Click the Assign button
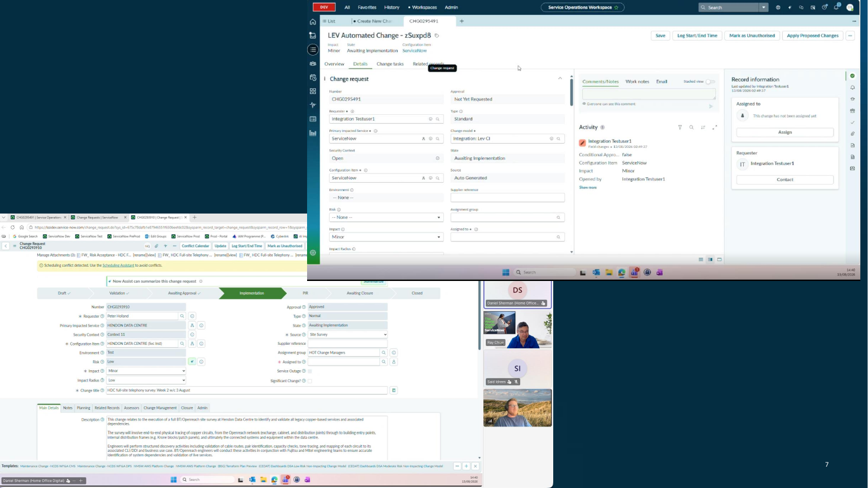Image resolution: width=868 pixels, height=488 pixels. point(785,132)
